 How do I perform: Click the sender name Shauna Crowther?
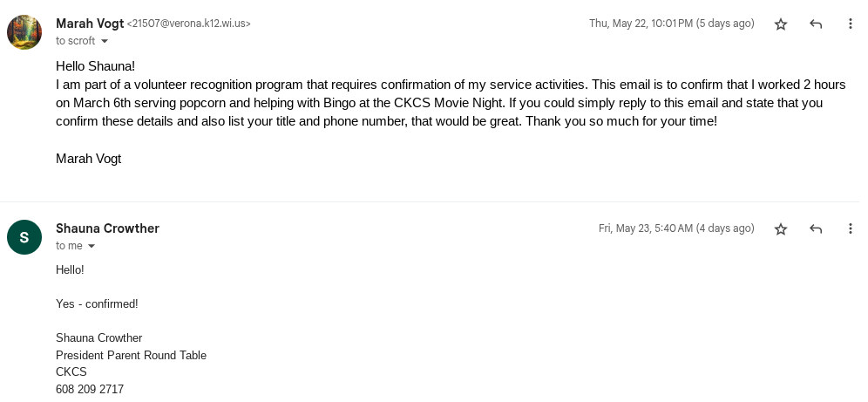click(x=107, y=228)
